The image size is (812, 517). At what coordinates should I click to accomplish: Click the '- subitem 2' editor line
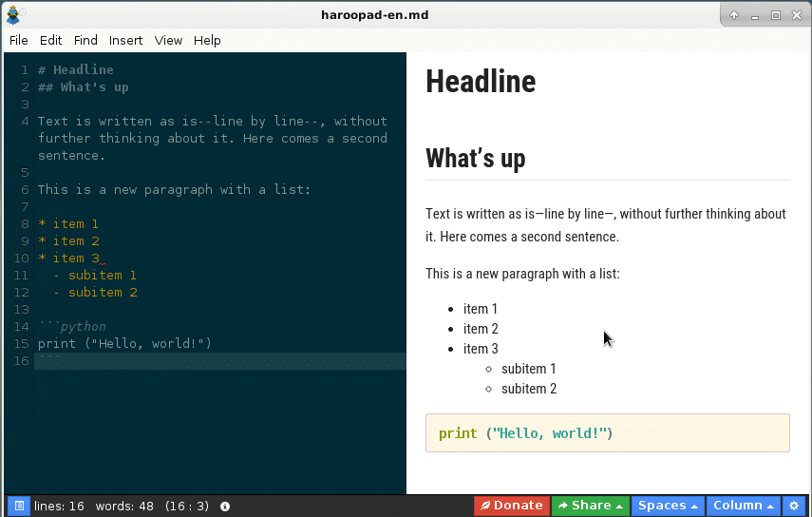pos(95,292)
